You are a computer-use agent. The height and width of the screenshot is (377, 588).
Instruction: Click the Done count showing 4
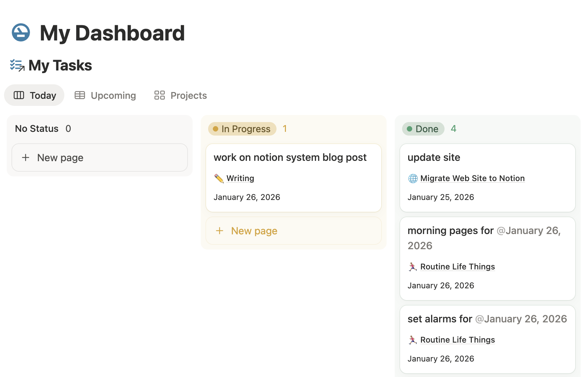pyautogui.click(x=454, y=129)
